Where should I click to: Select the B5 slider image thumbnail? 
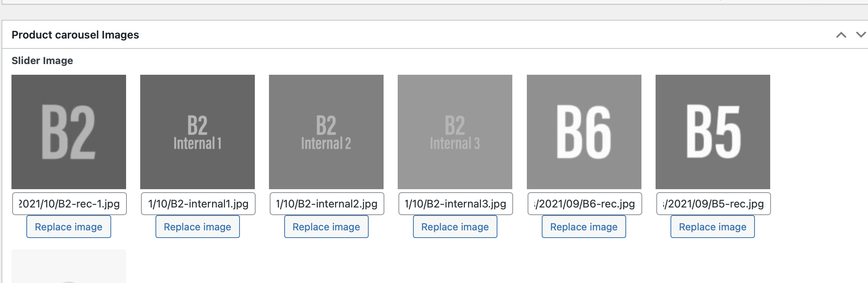[x=713, y=132]
